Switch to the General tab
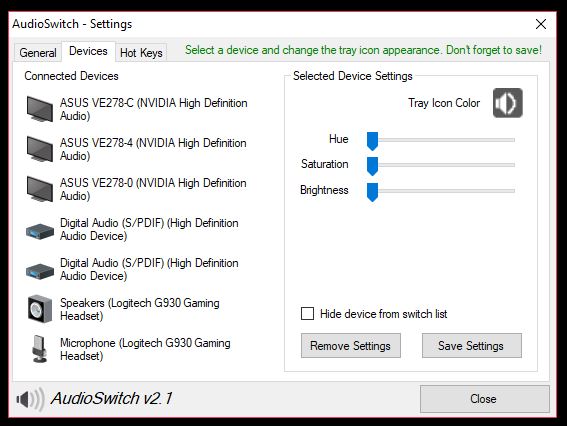Screen dimensions: 567x426 click(x=38, y=53)
